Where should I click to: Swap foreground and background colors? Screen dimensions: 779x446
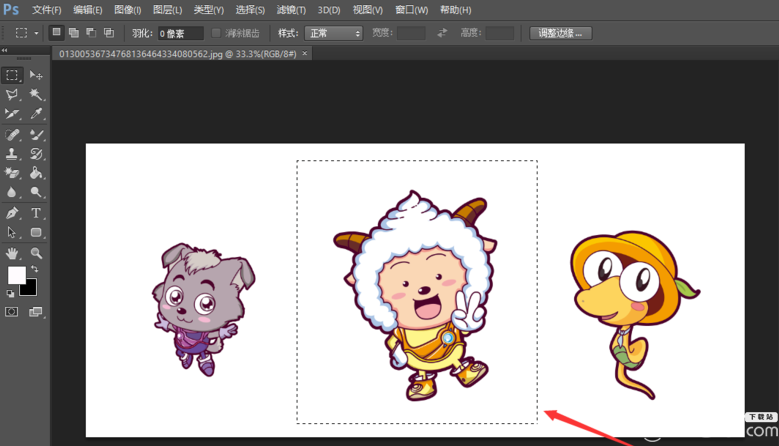click(x=34, y=269)
